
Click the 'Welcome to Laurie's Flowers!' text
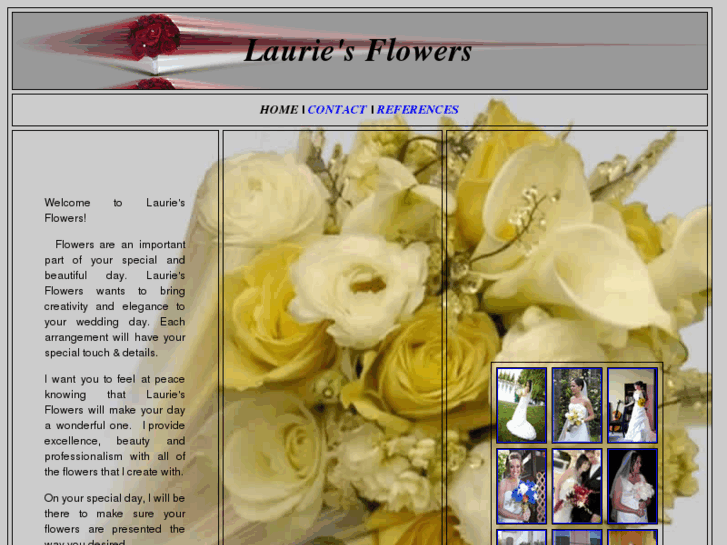click(115, 210)
